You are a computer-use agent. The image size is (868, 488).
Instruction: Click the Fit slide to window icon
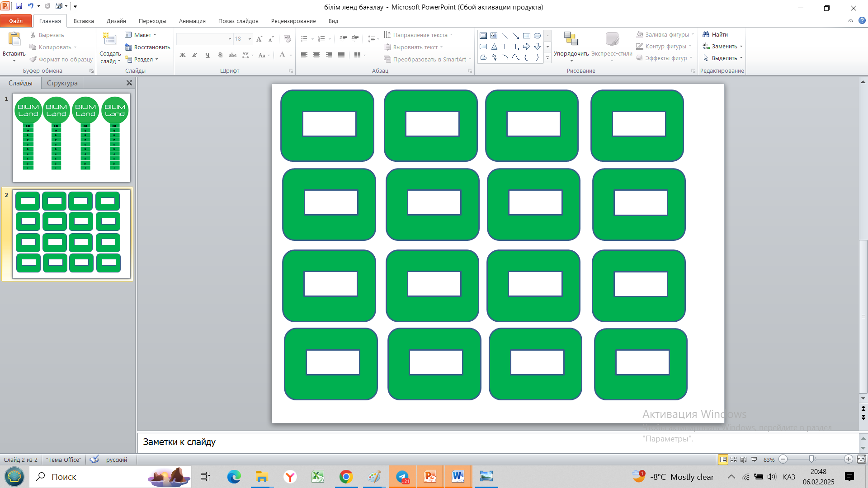[x=861, y=459]
